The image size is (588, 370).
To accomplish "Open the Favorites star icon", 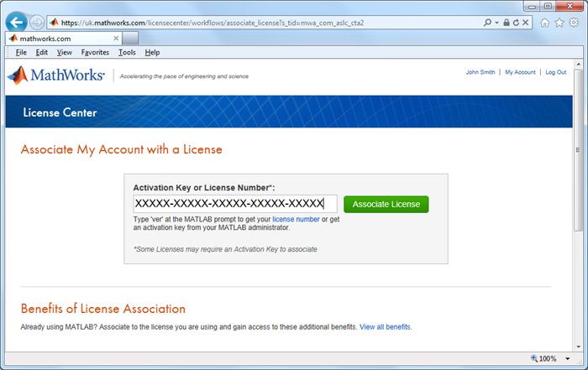I will 559,22.
